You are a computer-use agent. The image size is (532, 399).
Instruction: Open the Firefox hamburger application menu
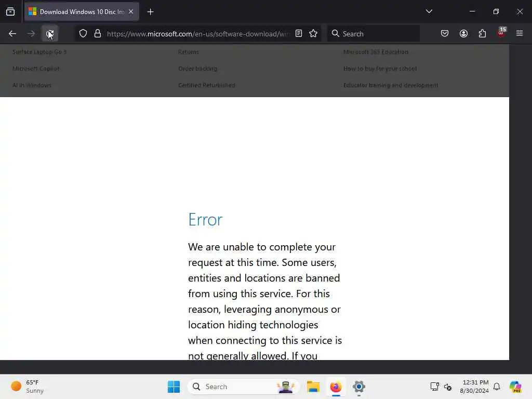click(x=520, y=33)
